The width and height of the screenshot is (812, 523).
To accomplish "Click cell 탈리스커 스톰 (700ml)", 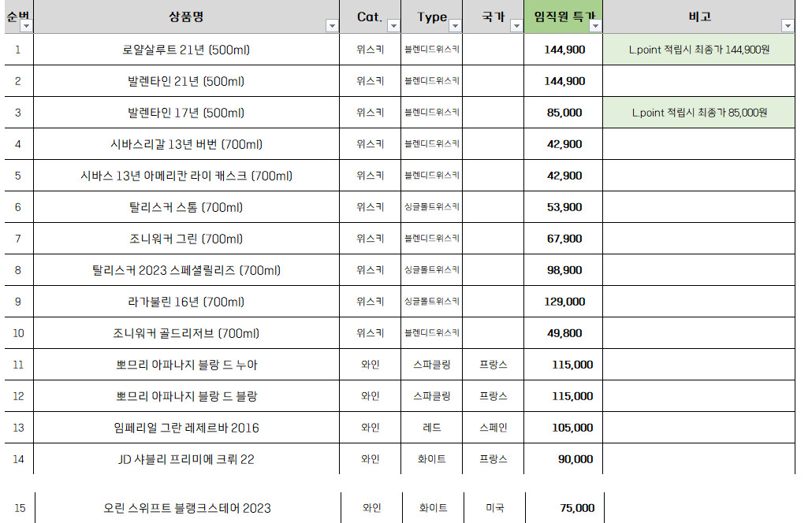I will point(186,207).
